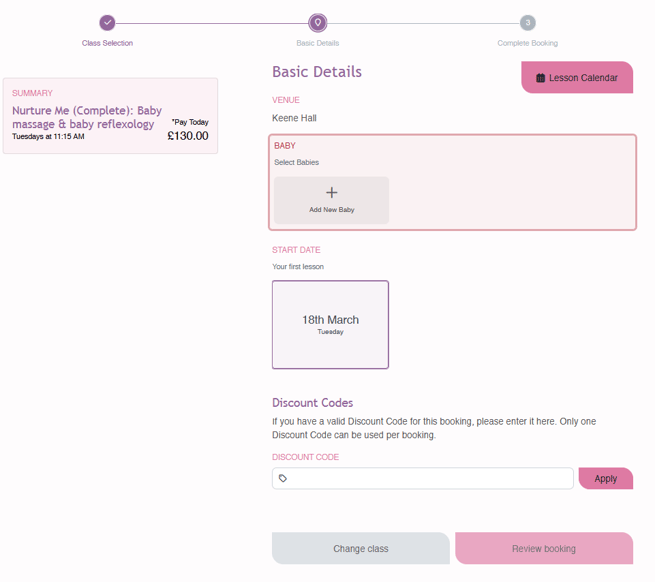Jump to the Complete Booking step label
This screenshot has height=582, width=655.
(527, 44)
